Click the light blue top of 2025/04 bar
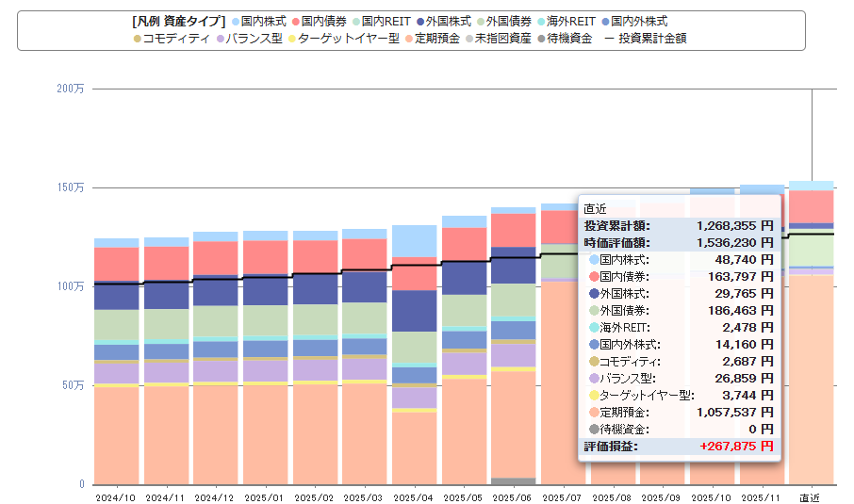Viewport: 854px width, 504px height. coord(414,240)
